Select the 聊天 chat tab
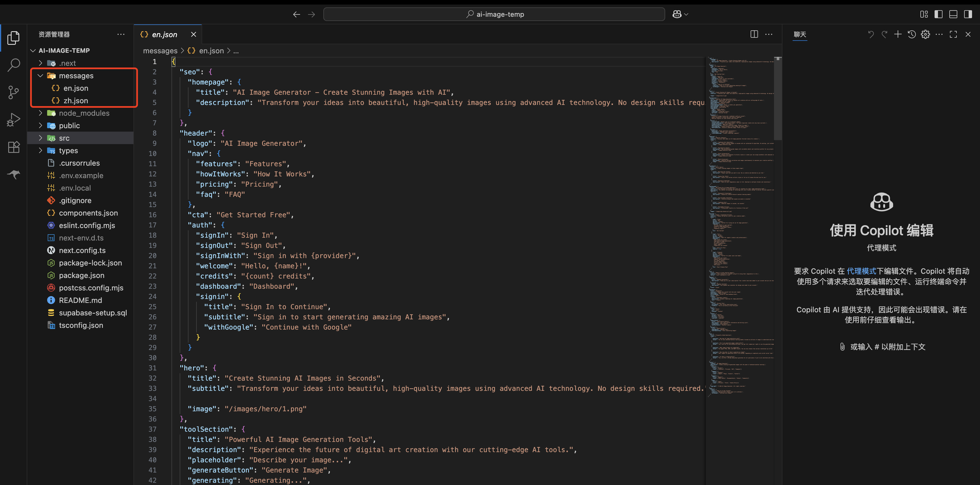 pyautogui.click(x=800, y=35)
